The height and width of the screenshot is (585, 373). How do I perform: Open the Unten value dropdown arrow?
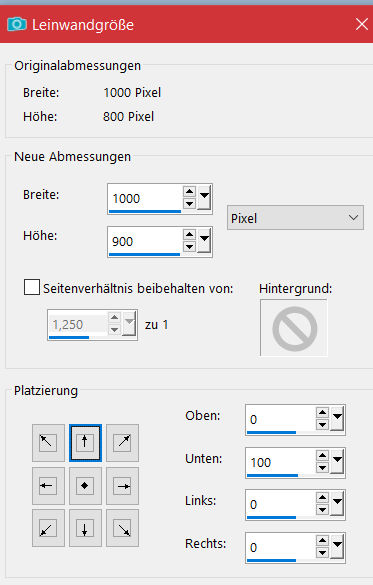tap(337, 462)
